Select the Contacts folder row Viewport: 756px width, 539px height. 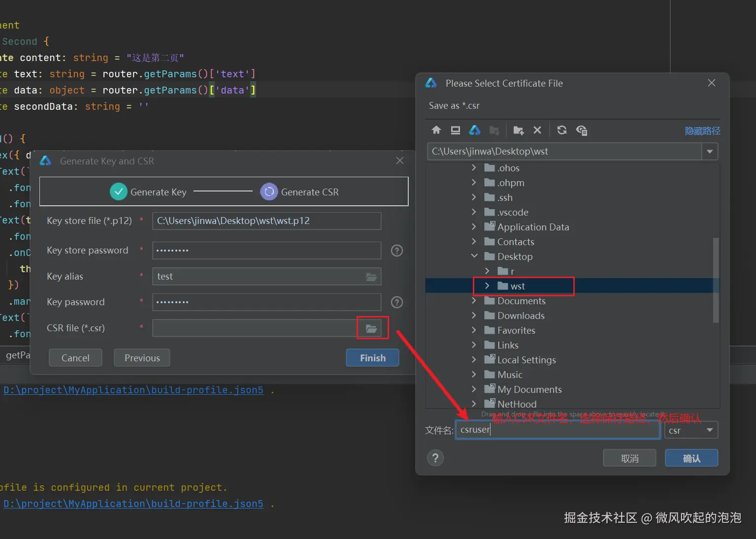(x=569, y=242)
